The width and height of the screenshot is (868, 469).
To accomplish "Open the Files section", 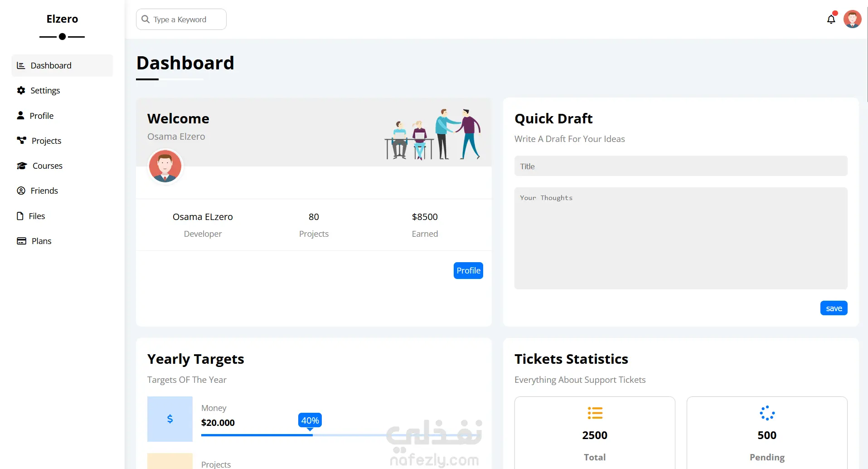I will click(62, 216).
